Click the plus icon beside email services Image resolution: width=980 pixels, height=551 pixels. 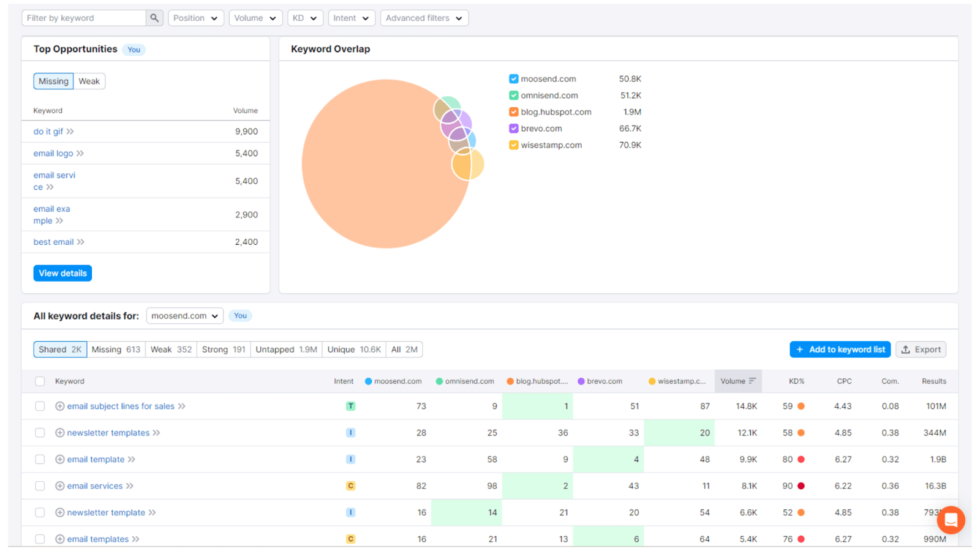(60, 486)
